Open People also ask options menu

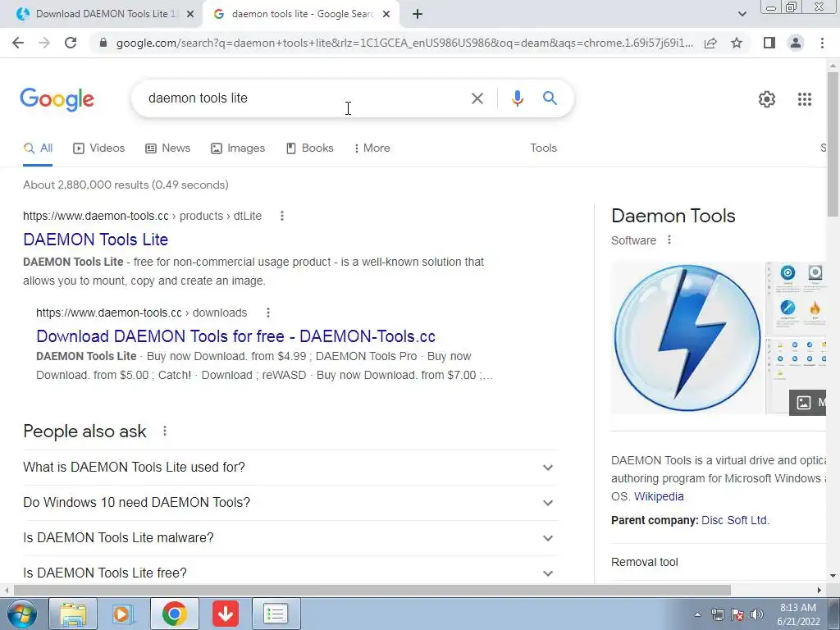(x=164, y=431)
